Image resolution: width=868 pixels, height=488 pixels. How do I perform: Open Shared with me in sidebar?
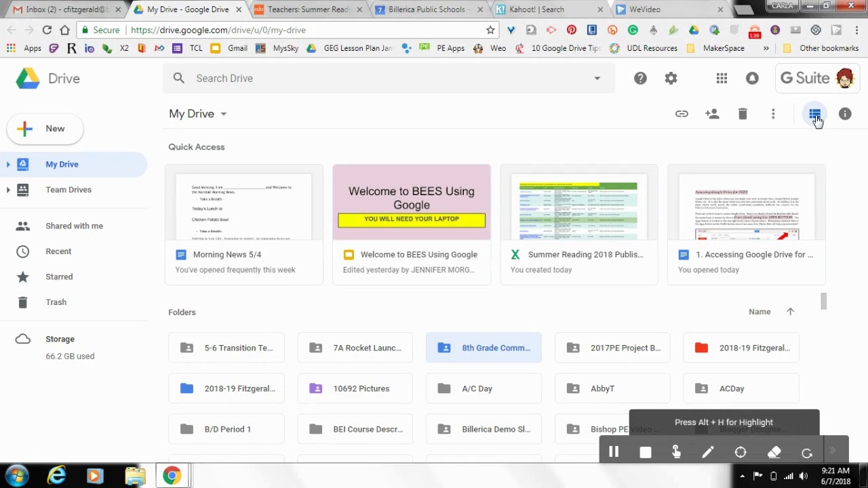coord(74,226)
